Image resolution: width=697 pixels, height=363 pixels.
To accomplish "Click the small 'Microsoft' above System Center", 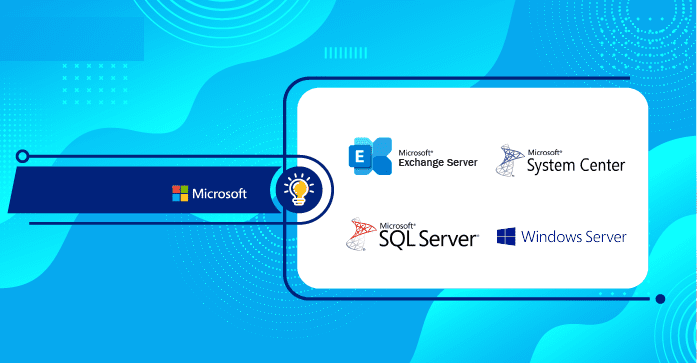I will (545, 152).
